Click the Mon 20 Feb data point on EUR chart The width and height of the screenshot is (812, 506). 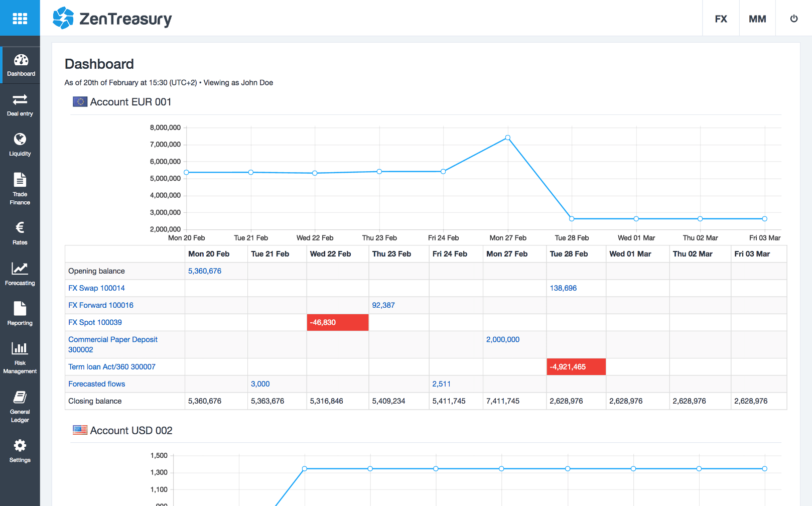click(187, 172)
